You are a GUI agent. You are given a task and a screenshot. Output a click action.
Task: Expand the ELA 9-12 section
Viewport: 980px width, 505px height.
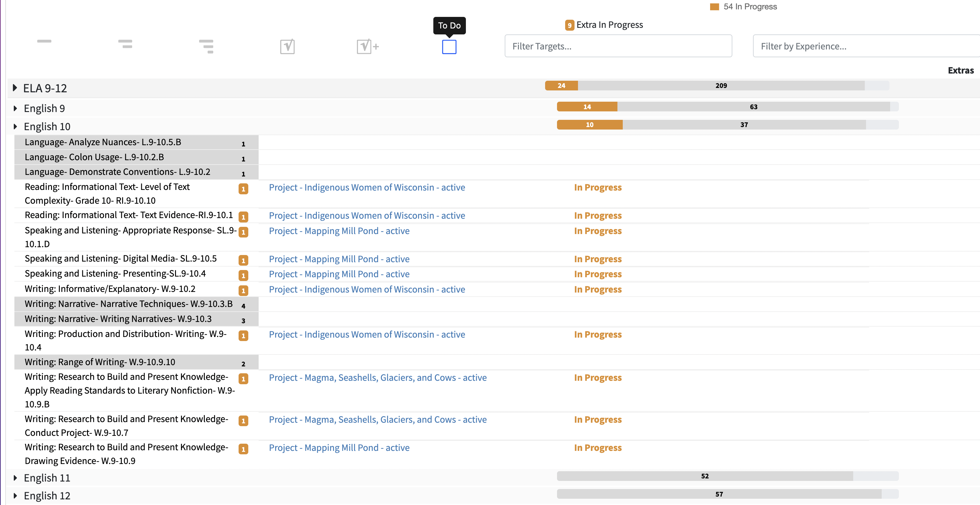pos(15,88)
